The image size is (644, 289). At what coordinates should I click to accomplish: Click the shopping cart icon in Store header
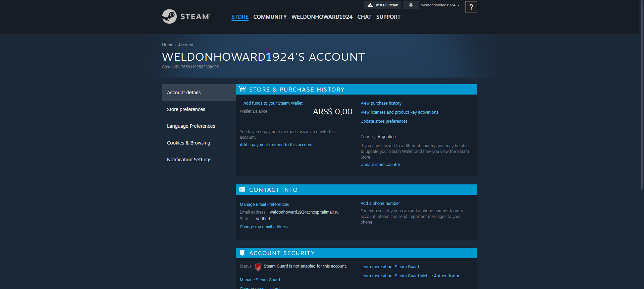tap(242, 89)
